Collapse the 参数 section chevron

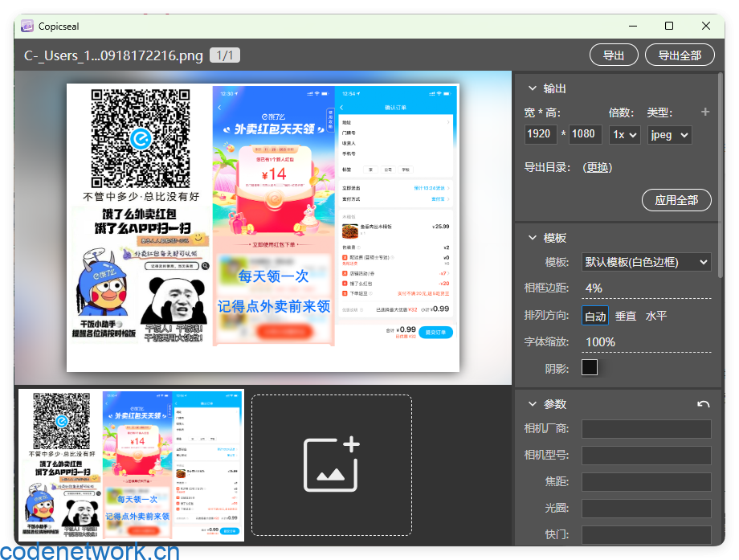click(x=533, y=404)
